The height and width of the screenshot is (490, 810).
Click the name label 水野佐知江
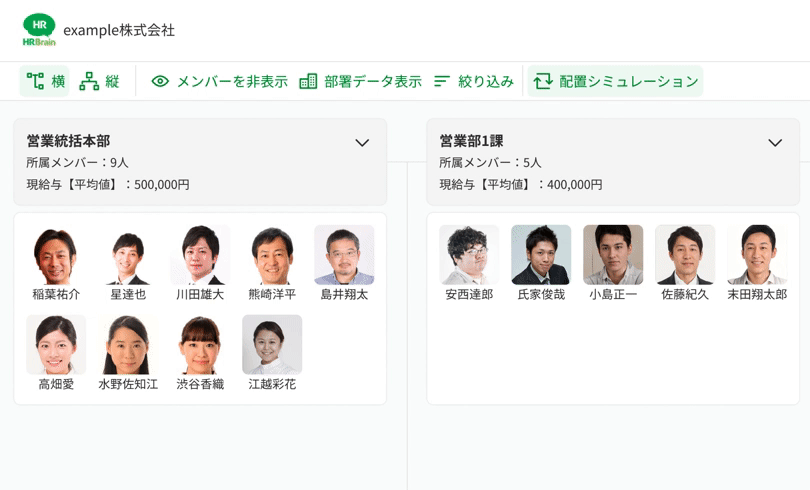[128, 384]
